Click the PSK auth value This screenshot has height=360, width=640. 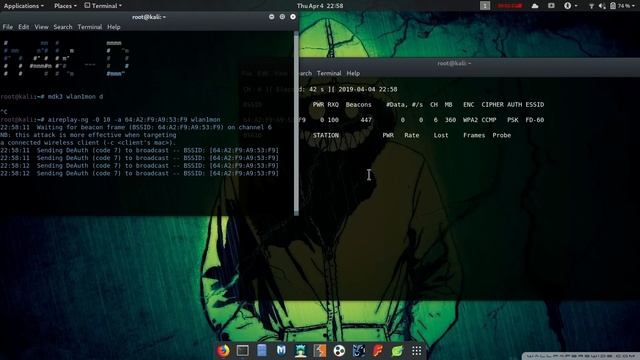click(x=513, y=120)
